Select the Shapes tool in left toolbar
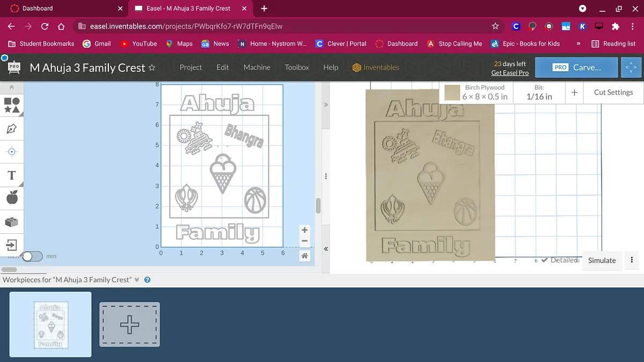Screen dimensions: 644x362 tap(12, 105)
